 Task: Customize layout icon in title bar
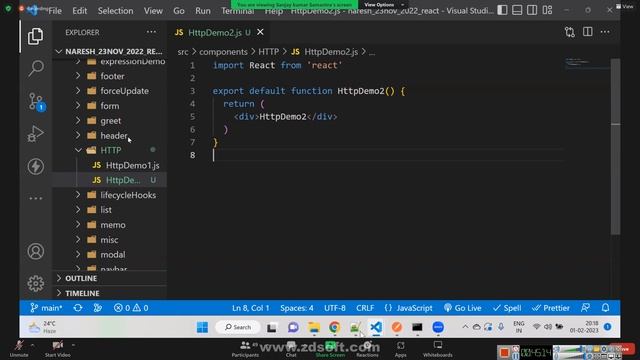547,10
